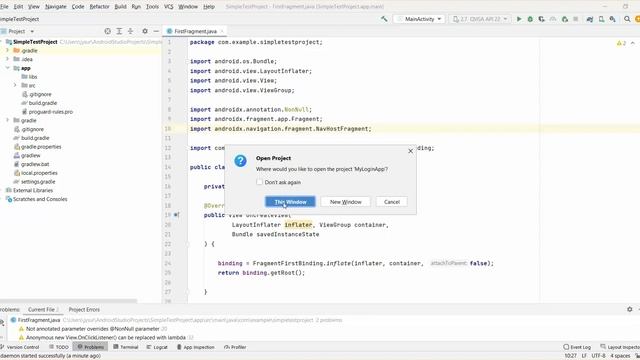Click the question mark icon in dialog

240,160
